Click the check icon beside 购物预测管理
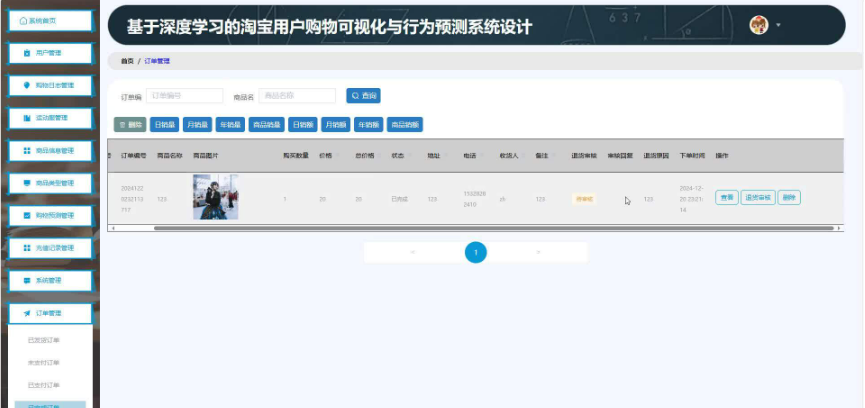The width and height of the screenshot is (865, 408). coord(26,216)
